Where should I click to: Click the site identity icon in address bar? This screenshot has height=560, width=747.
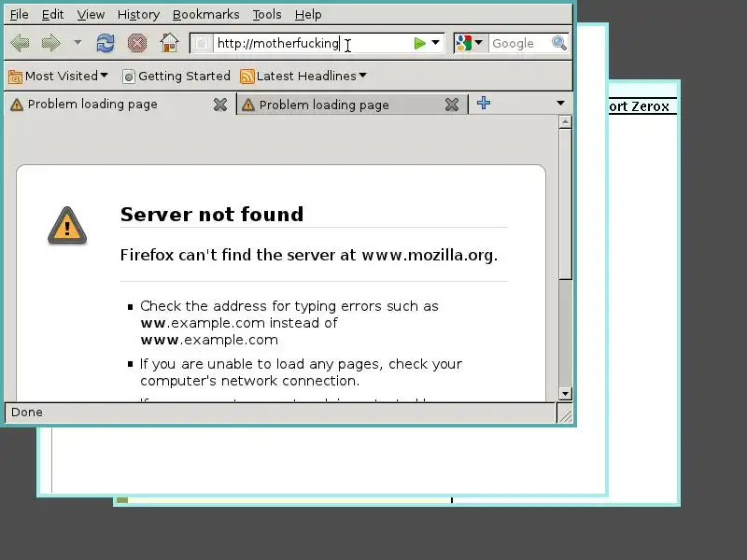tap(202, 43)
